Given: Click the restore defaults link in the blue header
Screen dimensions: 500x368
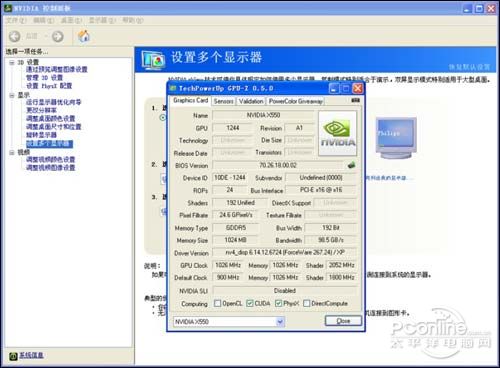Looking at the screenshot, I should (x=469, y=67).
